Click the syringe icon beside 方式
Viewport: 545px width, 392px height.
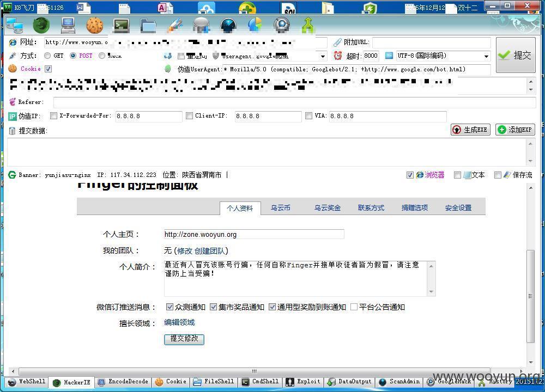click(x=13, y=56)
